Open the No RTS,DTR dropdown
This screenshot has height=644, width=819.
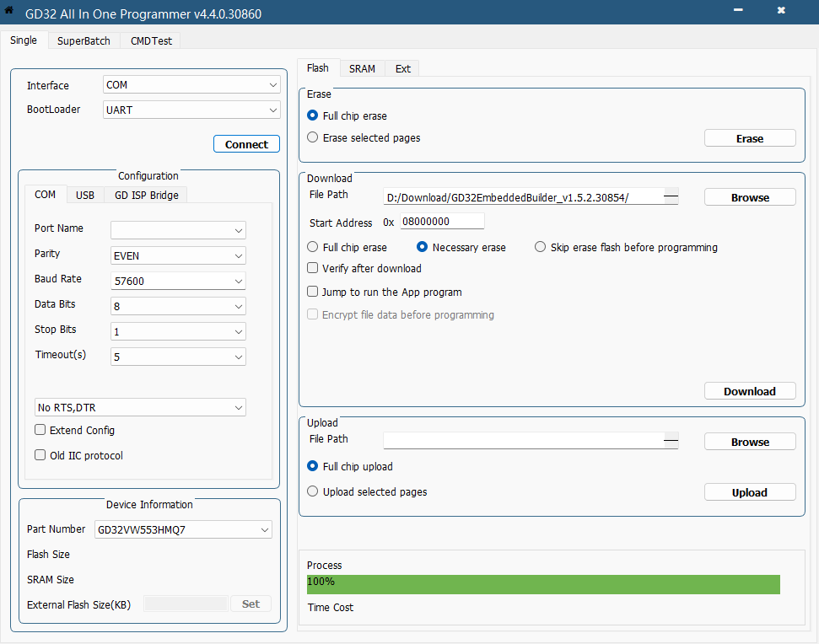pos(141,408)
